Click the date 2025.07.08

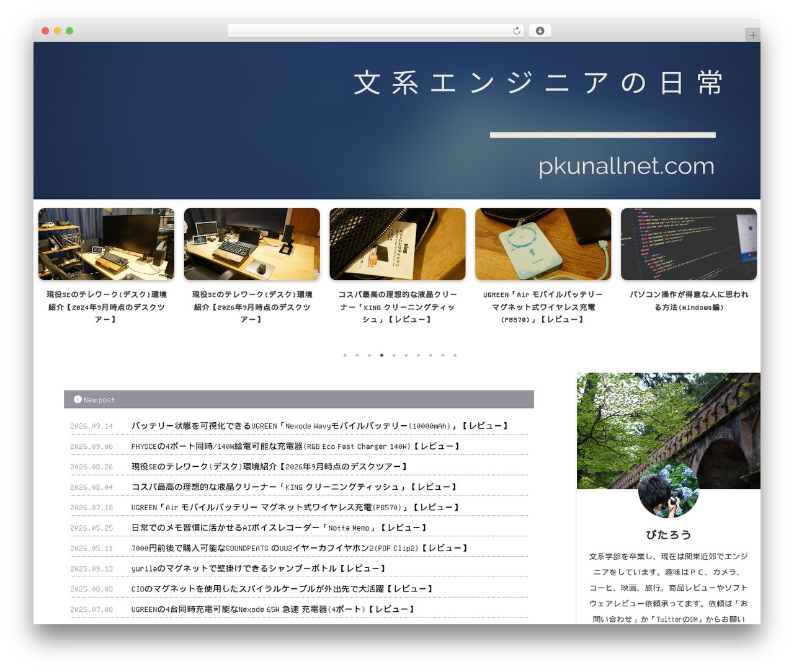92,610
